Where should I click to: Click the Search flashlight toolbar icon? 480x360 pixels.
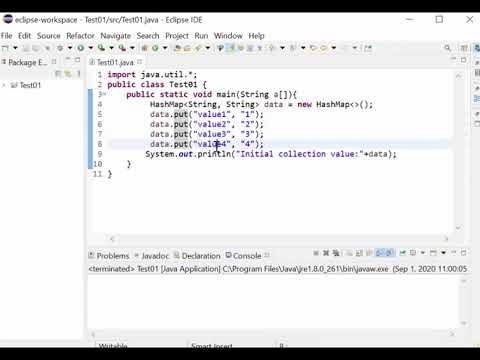tap(198, 48)
